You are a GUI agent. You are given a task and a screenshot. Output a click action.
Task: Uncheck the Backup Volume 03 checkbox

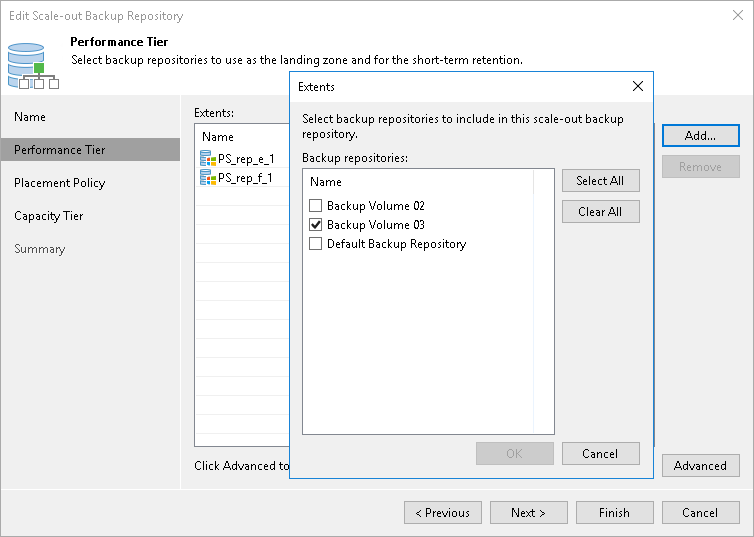316,225
